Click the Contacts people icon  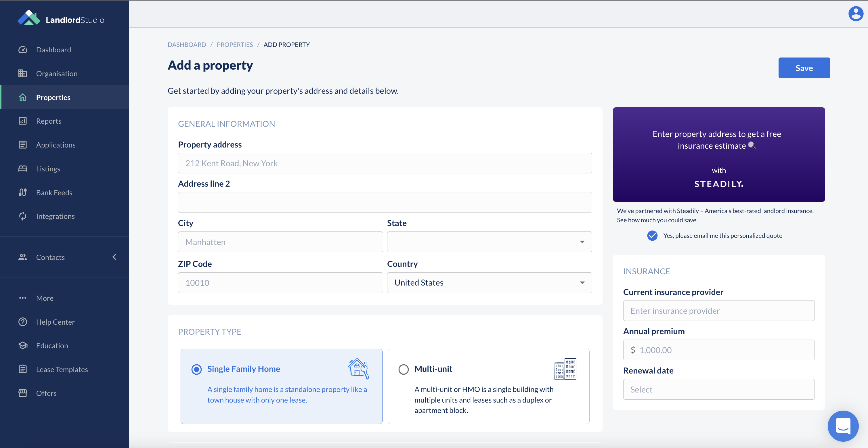click(x=22, y=257)
